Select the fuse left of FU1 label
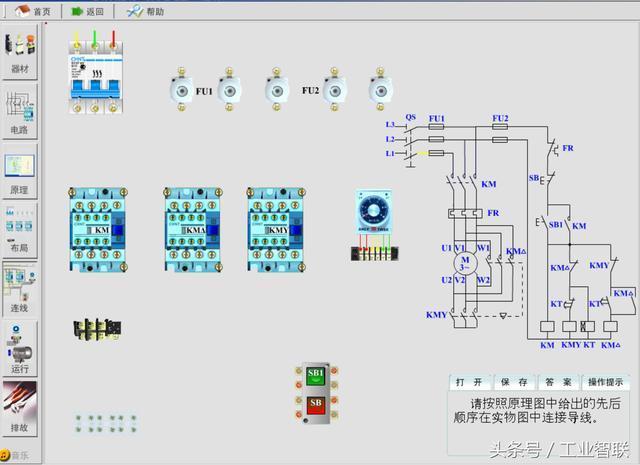This screenshot has height=465, width=640. point(181,89)
